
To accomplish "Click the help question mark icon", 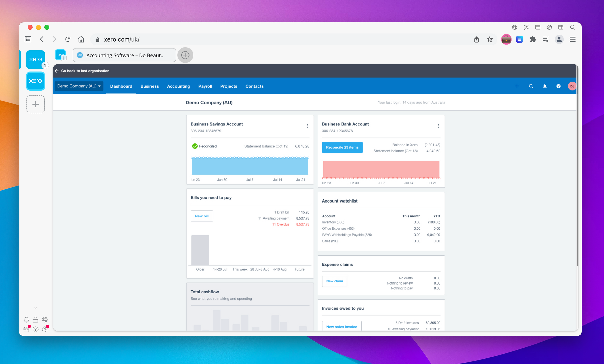I will click(558, 86).
